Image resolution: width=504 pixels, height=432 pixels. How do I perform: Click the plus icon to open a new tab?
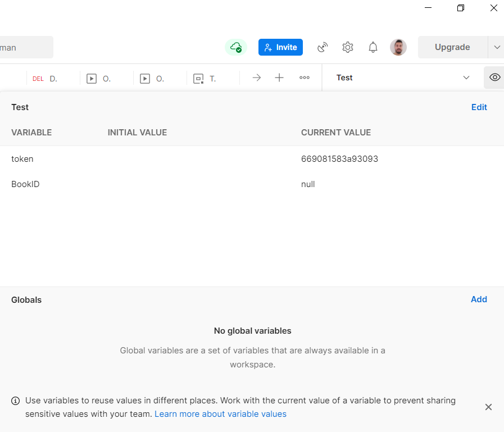(x=279, y=78)
